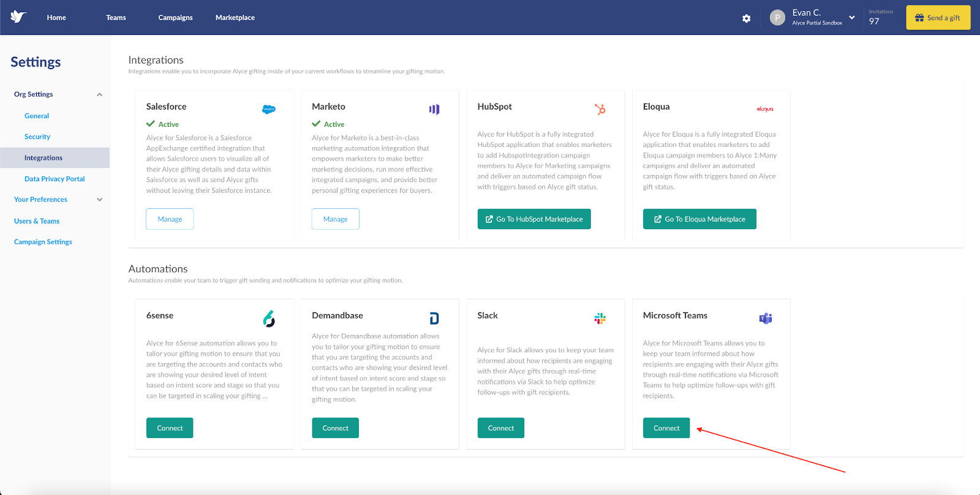Connect the Demandbase automation
This screenshot has width=980, height=495.
335,428
